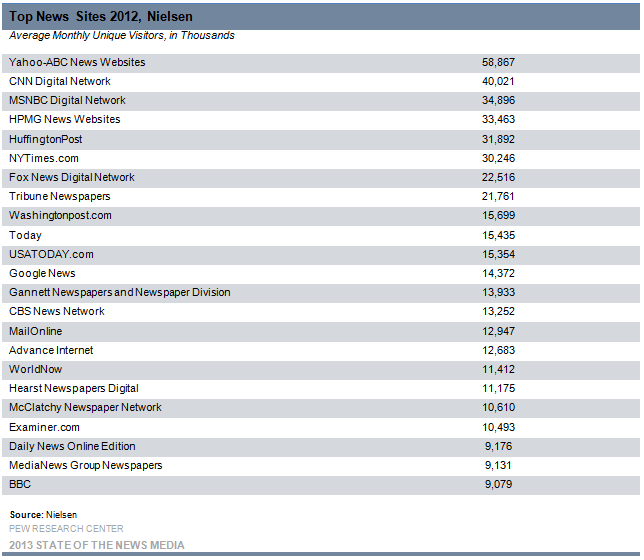Click the 'WorldNow' row label
Screen dimensions: 644x560
coord(35,369)
